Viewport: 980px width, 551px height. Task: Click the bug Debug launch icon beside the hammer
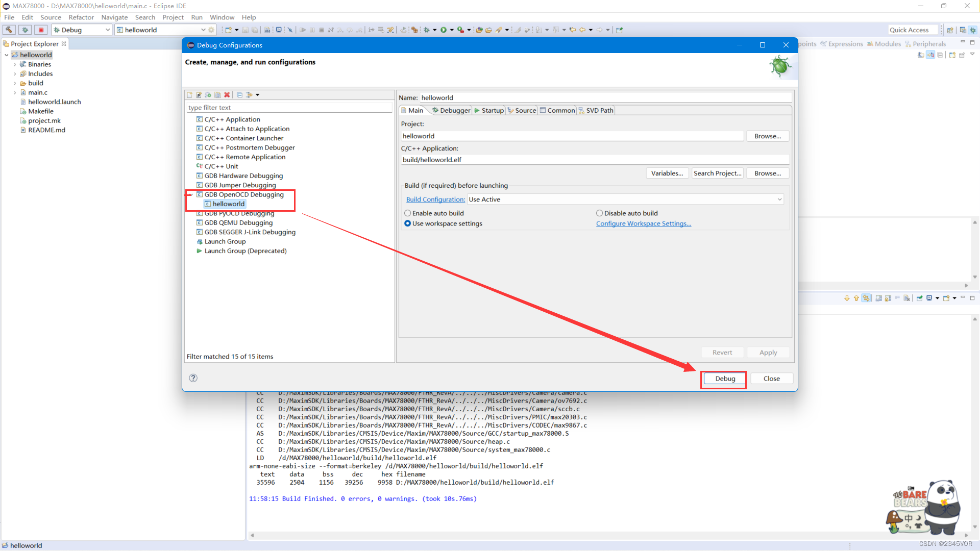[25, 30]
